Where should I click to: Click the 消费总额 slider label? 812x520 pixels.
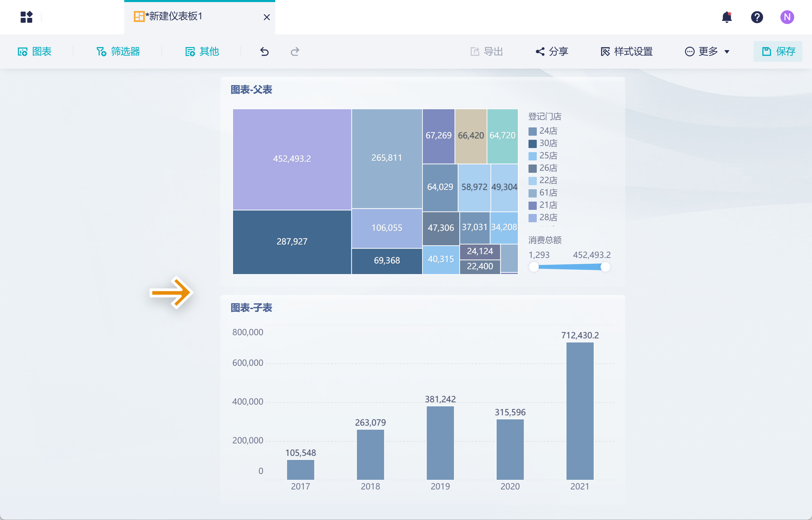tap(545, 240)
